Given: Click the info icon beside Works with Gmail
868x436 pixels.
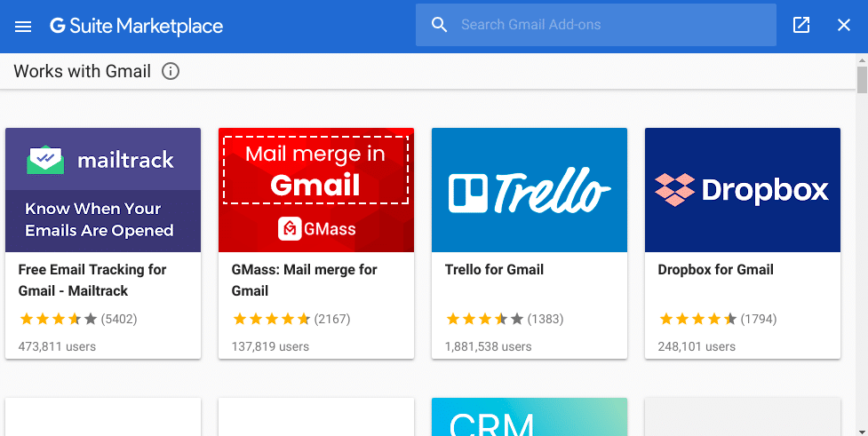Looking at the screenshot, I should tap(171, 71).
